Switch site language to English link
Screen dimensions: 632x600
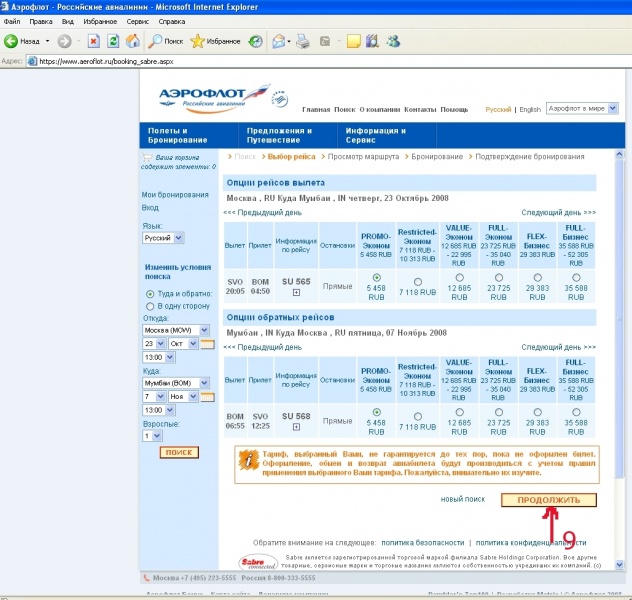click(530, 109)
